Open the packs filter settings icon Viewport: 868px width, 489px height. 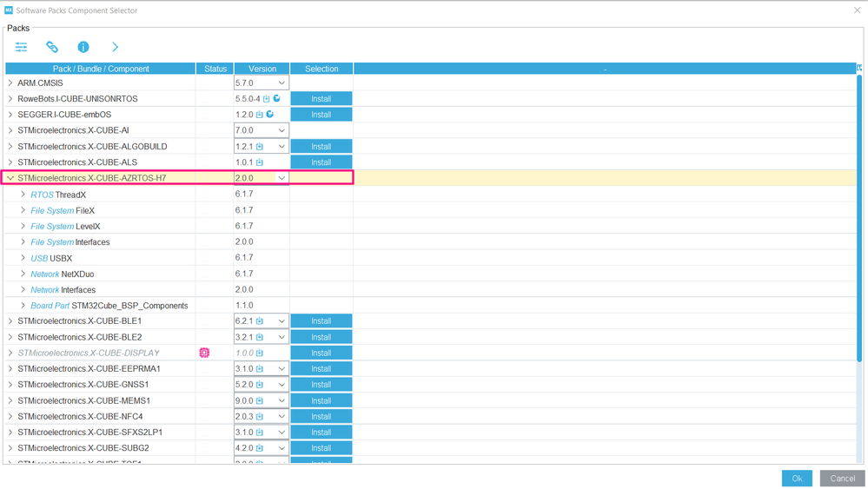[x=21, y=47]
